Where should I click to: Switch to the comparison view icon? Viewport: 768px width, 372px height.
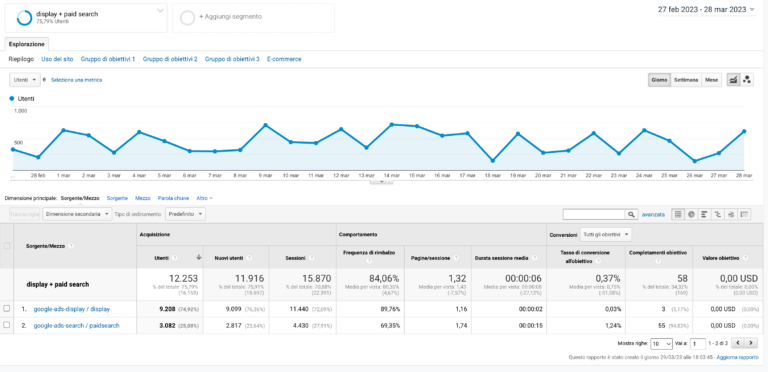point(718,214)
